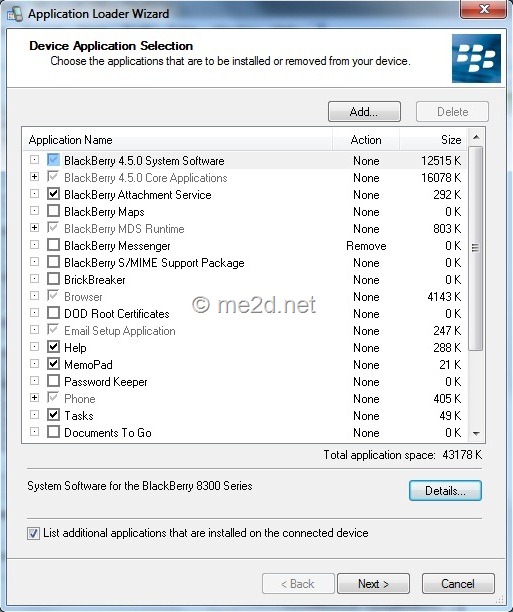513x612 pixels.
Task: Select the Browser row text
Action: point(83,297)
